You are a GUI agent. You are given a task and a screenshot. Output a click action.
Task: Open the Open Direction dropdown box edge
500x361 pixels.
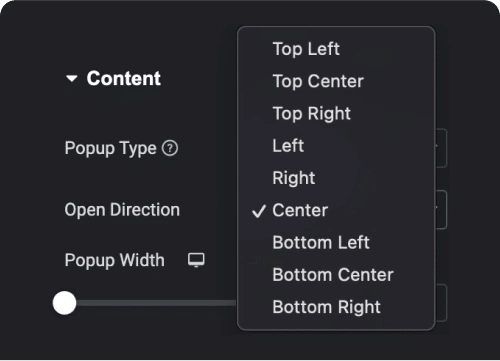pos(441,210)
